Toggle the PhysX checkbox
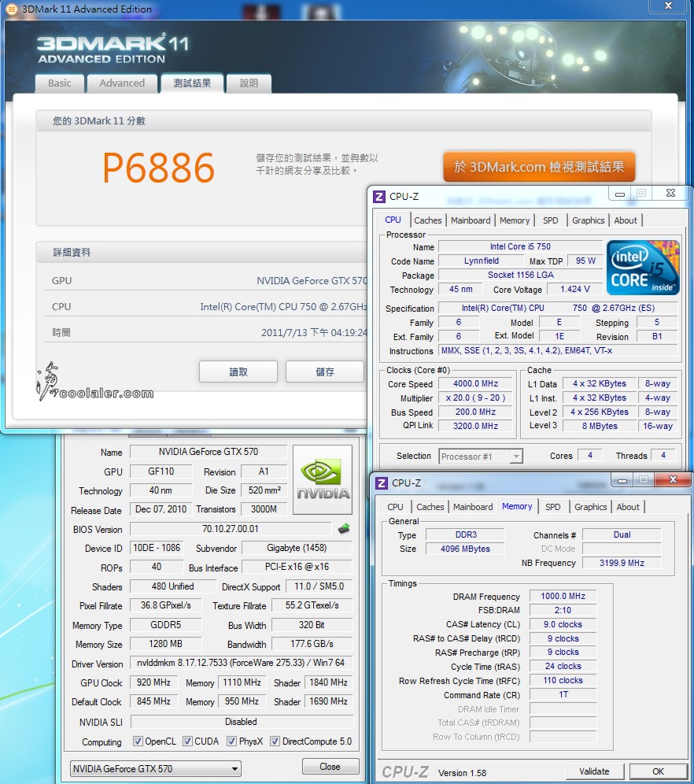694x784 pixels. (x=232, y=741)
